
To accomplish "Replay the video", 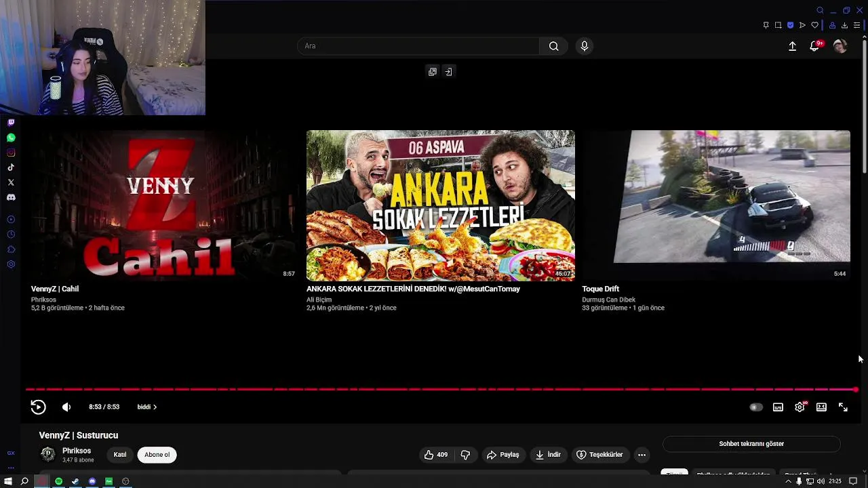I will (x=38, y=407).
